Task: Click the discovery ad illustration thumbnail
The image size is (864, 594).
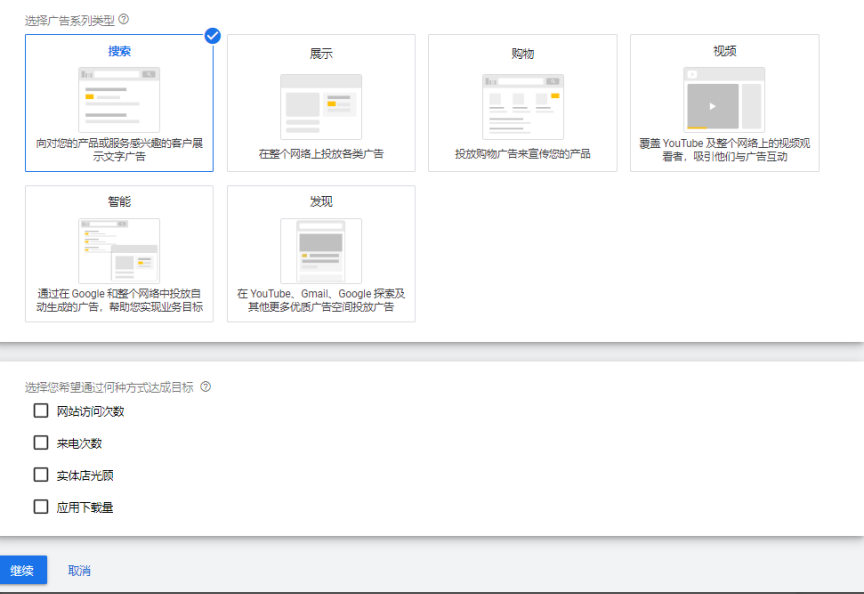Action: (321, 251)
